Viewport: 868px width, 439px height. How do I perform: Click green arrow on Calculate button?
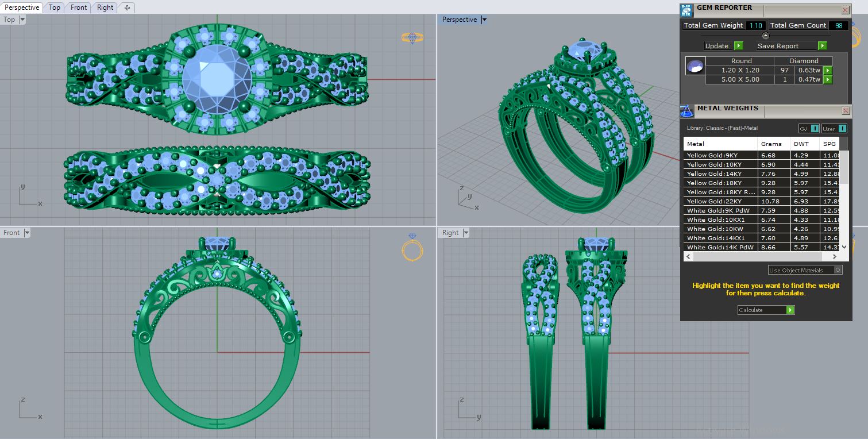[x=790, y=310]
